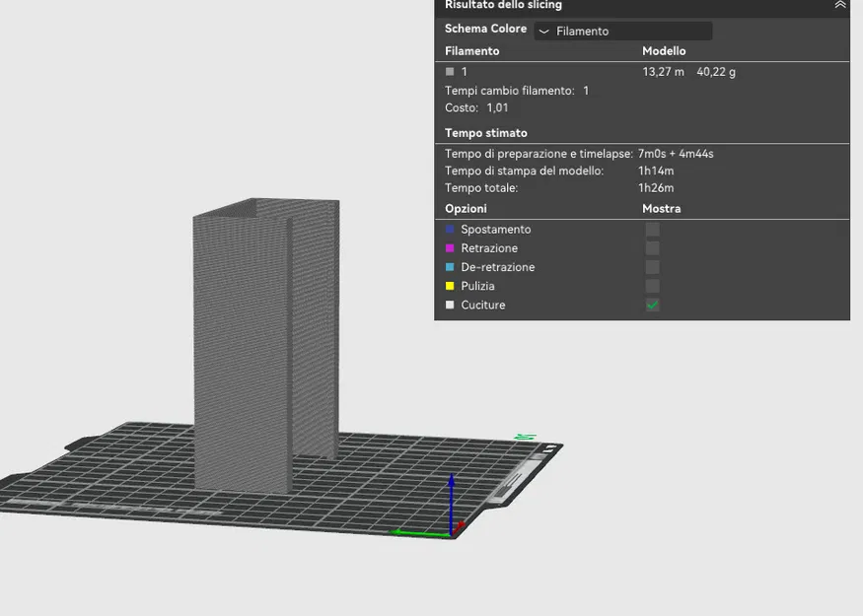Viewport: 863px width, 616px height.
Task: Click the Mostra column header
Action: point(662,209)
